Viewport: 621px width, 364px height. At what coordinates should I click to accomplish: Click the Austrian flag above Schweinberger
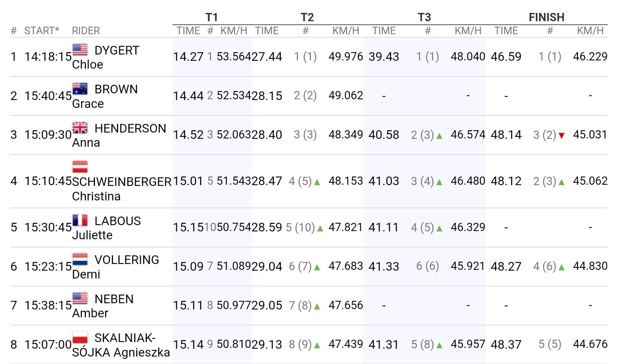[x=80, y=167]
